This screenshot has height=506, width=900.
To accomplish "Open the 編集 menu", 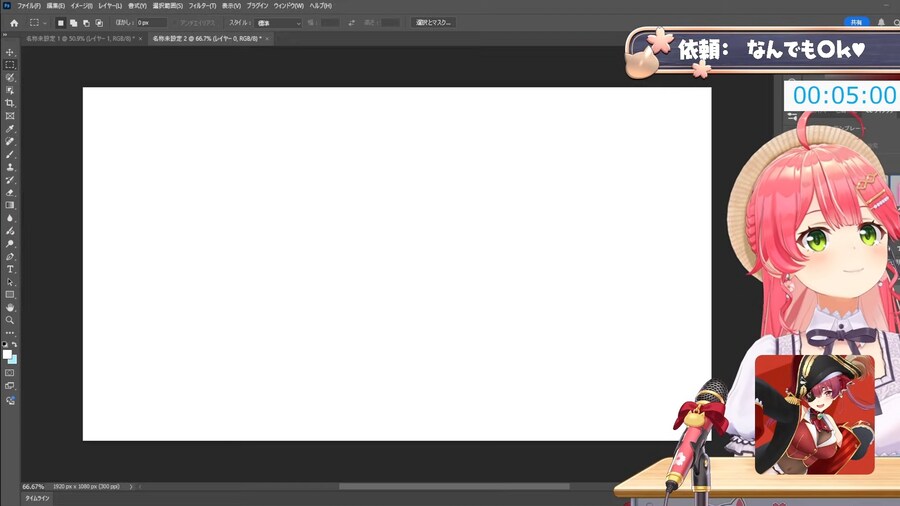I will click(x=56, y=6).
